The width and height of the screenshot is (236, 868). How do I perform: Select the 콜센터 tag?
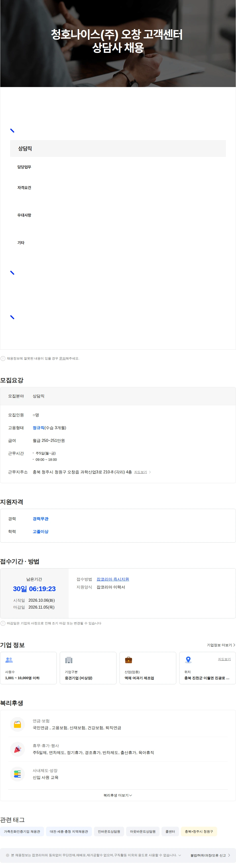(170, 832)
